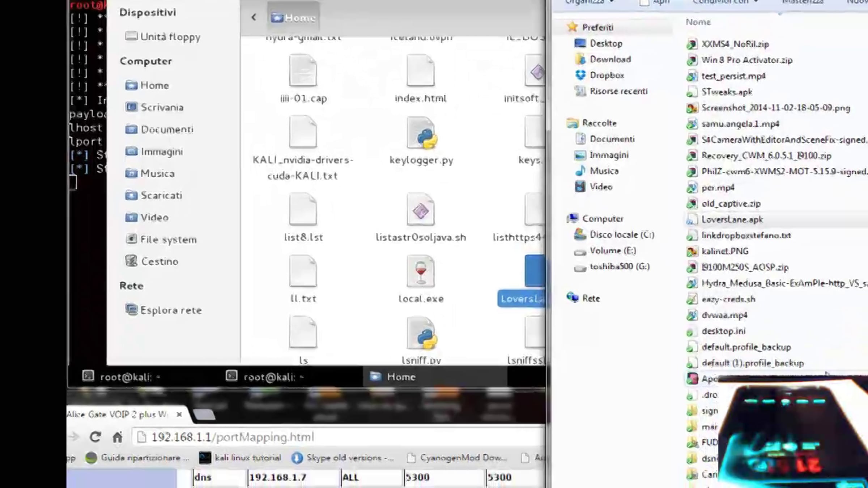Image resolution: width=868 pixels, height=488 pixels.
Task: Sort by the Nome column header
Action: pyautogui.click(x=698, y=22)
